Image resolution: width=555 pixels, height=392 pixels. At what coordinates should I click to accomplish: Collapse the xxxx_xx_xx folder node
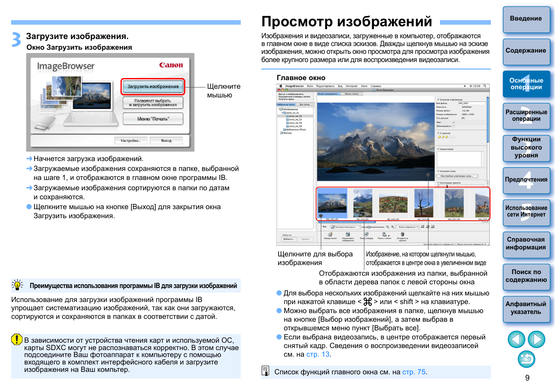point(283,113)
